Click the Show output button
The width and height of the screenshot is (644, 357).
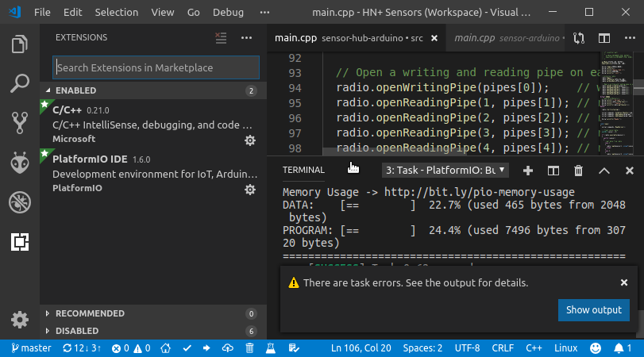[593, 310]
